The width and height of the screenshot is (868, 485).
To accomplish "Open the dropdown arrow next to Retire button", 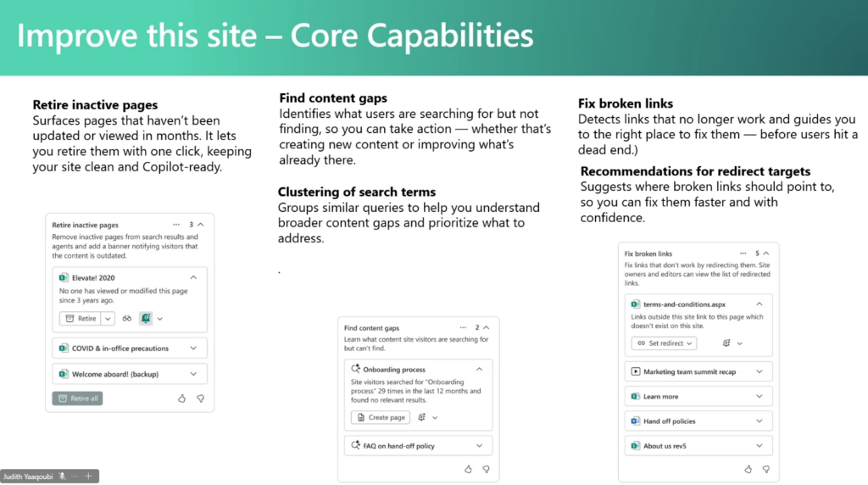I will [x=108, y=319].
